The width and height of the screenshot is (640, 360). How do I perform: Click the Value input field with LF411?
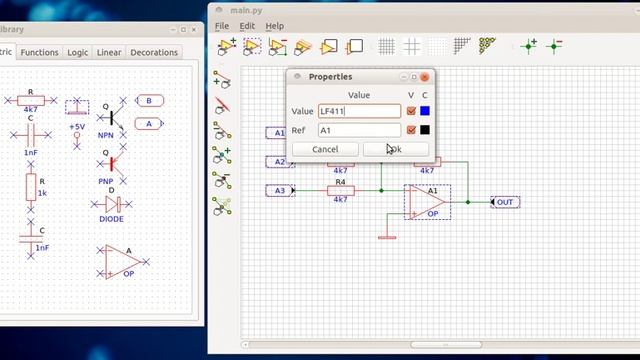(x=360, y=111)
